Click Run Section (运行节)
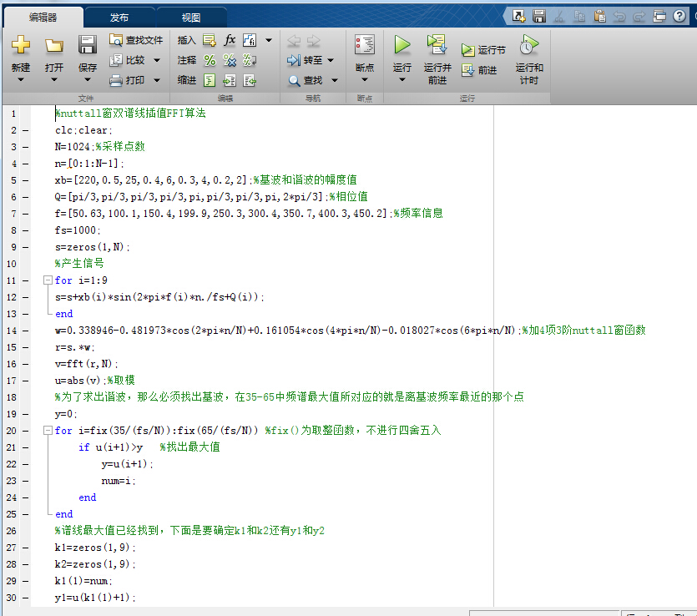The width and height of the screenshot is (697, 616). [483, 50]
